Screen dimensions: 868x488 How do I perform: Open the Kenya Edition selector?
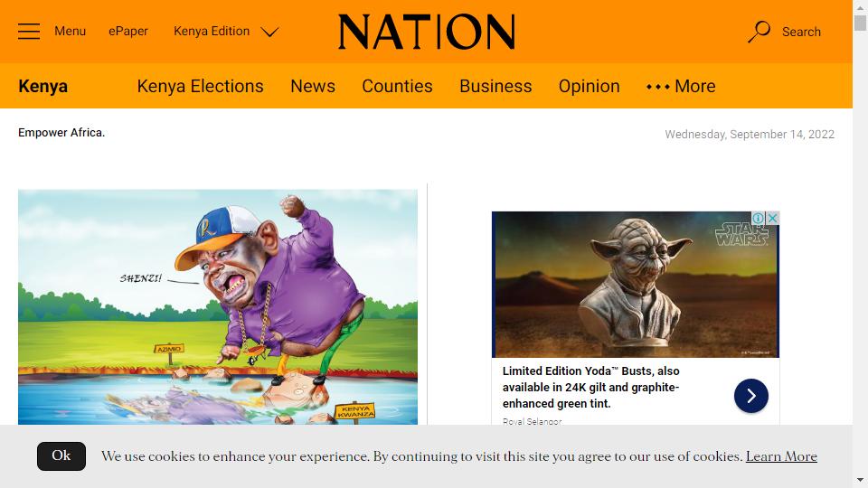pos(226,32)
